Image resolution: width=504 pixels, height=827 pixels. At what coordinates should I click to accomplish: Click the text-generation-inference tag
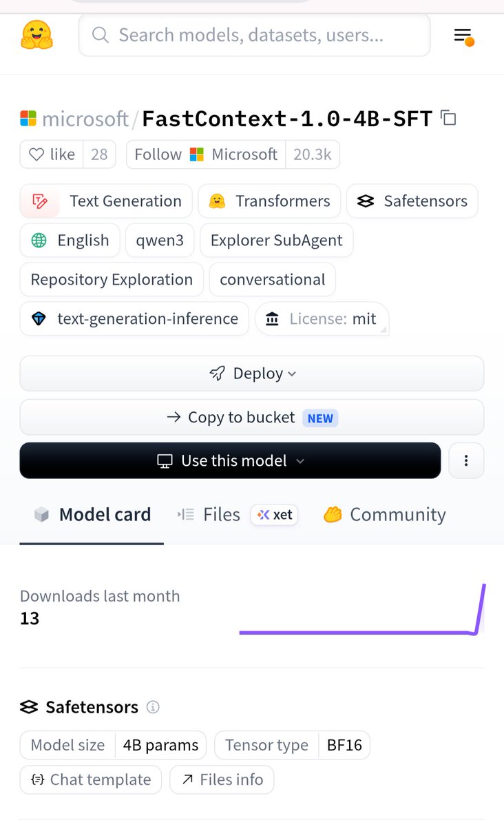[x=134, y=319]
